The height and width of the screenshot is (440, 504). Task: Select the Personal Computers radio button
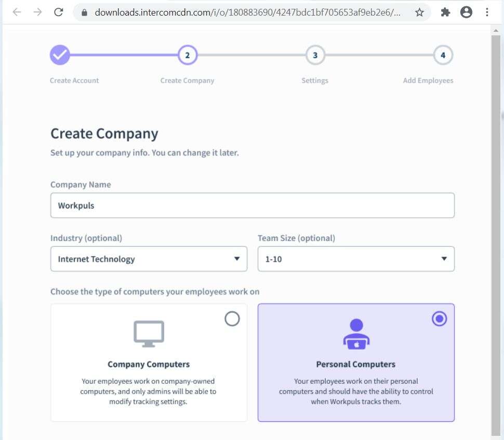[x=439, y=319]
